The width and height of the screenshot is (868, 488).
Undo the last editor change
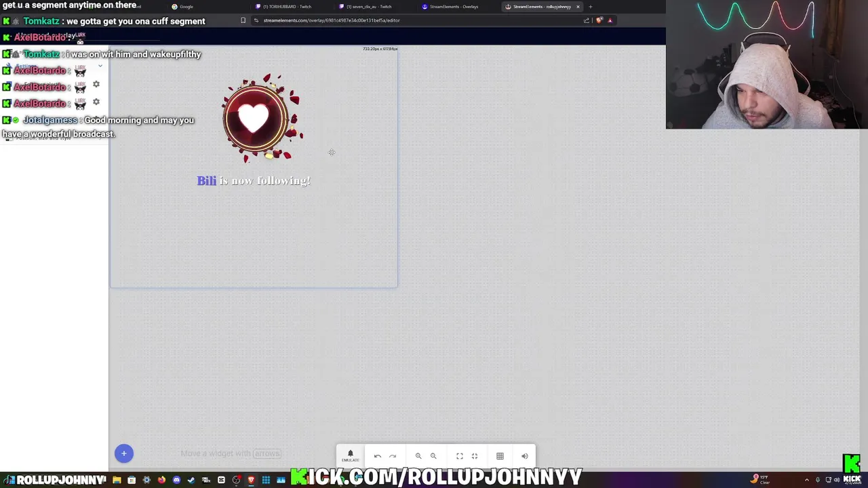378,456
